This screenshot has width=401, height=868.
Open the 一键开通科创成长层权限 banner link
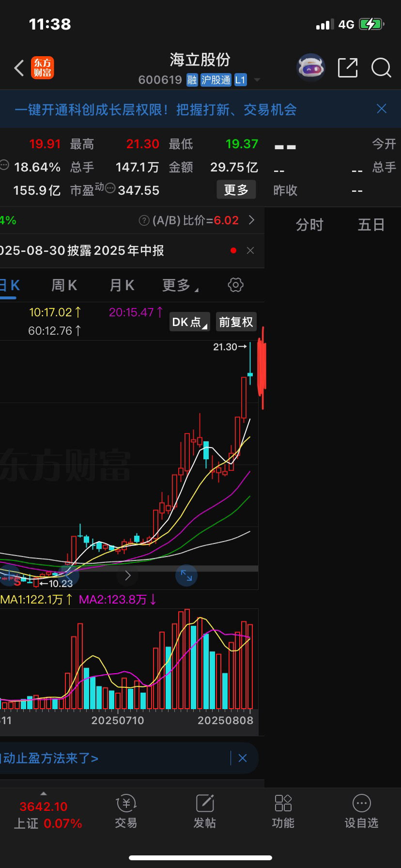[x=155, y=109]
